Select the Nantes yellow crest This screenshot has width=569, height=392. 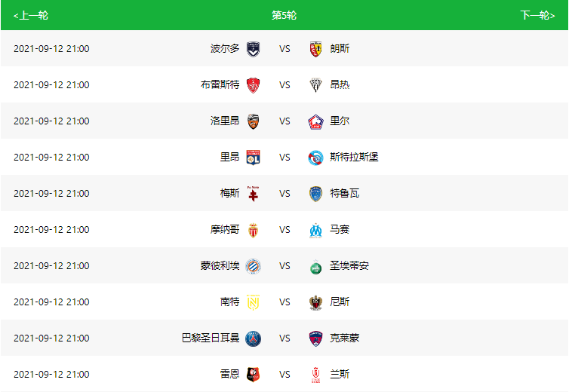[253, 302]
